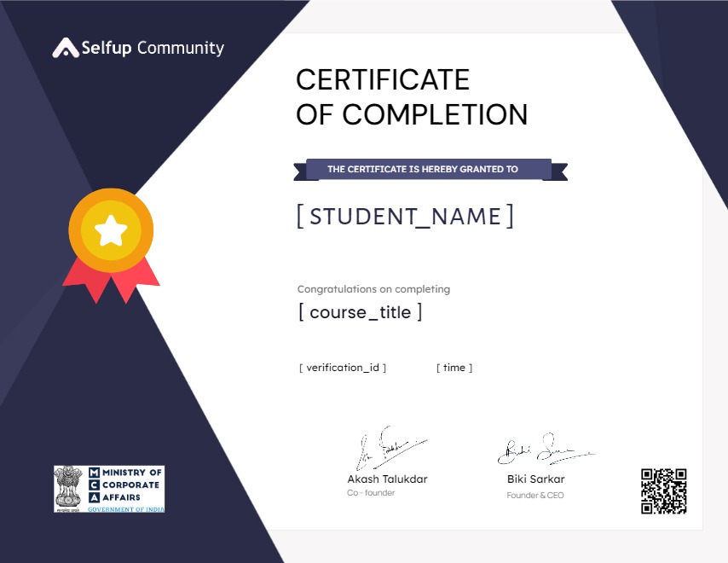The image size is (728, 563).
Task: Select the [ course_title ] placeholder
Action: 361,312
